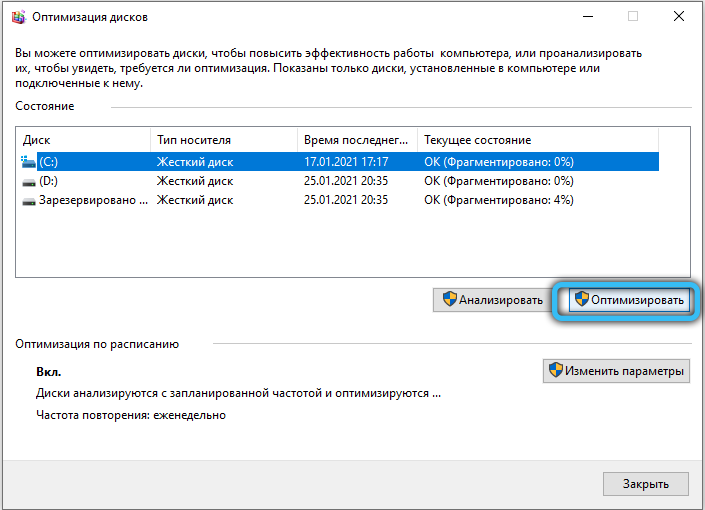705x510 pixels.
Task: Click the Вкл. schedule status text
Action: [49, 372]
